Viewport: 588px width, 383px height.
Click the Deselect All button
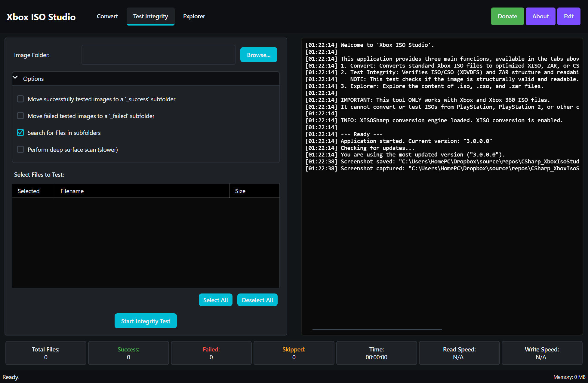pyautogui.click(x=257, y=300)
